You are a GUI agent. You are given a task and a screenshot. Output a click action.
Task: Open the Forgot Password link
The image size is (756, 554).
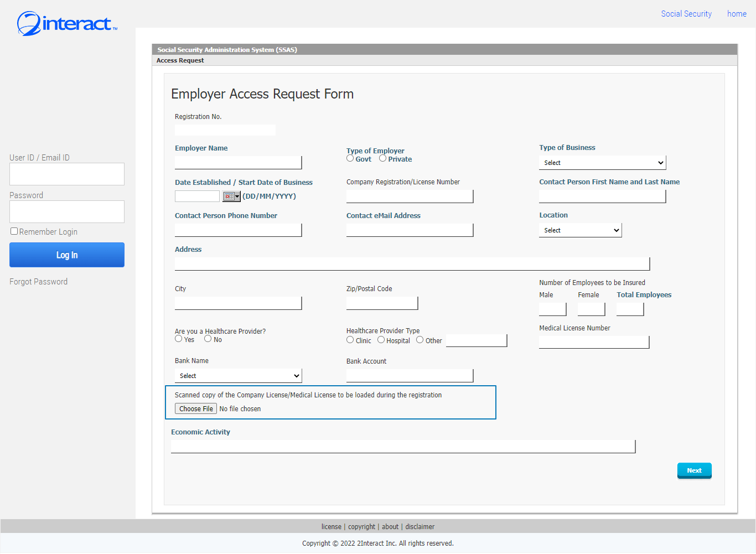(x=38, y=281)
